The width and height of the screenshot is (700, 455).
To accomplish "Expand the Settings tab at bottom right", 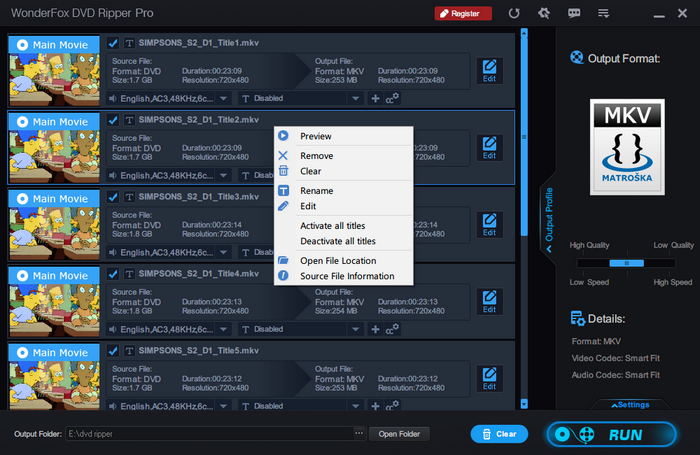I will coord(630,405).
